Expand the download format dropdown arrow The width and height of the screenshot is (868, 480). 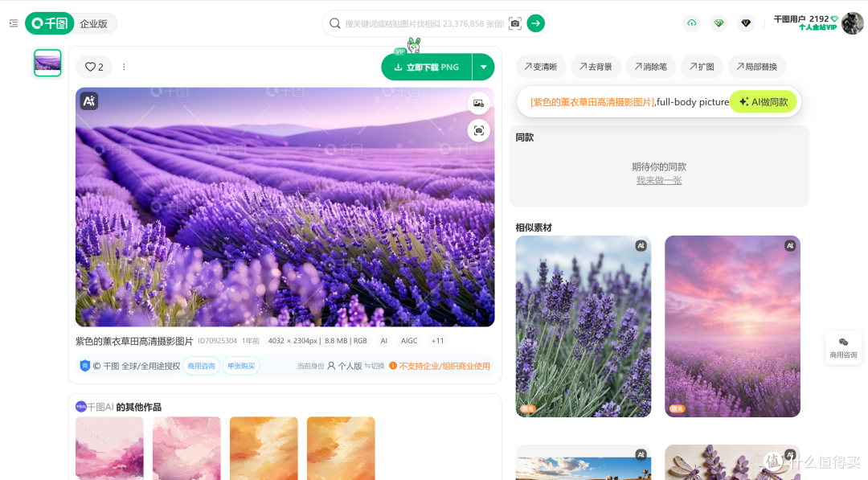click(483, 67)
